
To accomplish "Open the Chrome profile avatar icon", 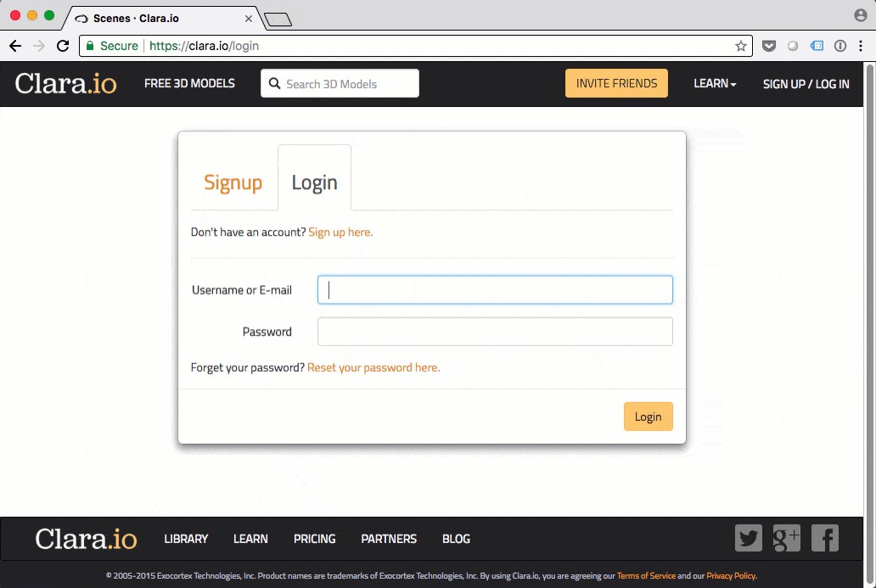I will 861,15.
